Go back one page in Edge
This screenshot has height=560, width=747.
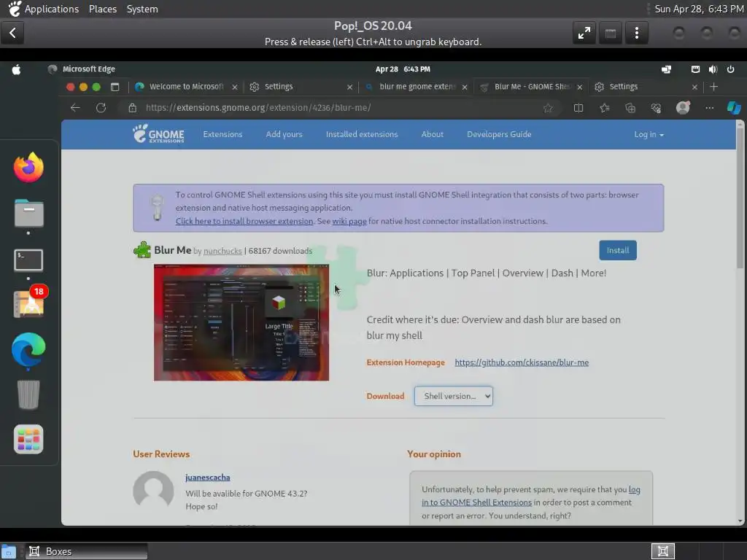[75, 108]
